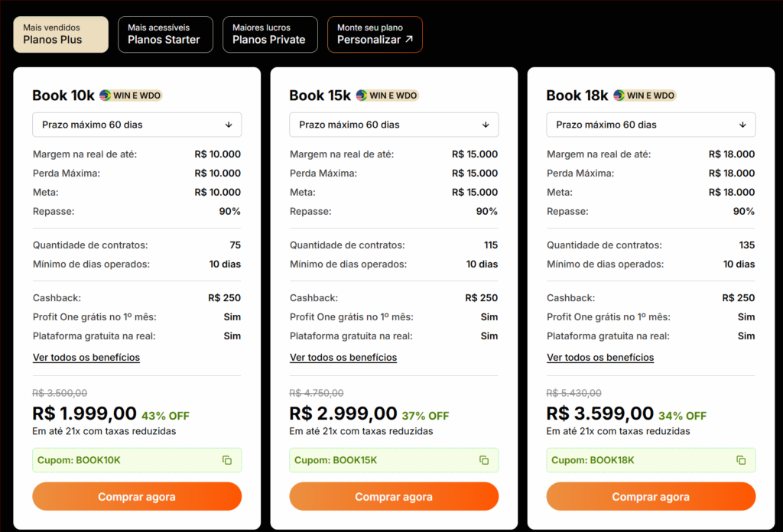
Task: Copy the BOOK18K coupon code icon
Action: click(x=741, y=460)
